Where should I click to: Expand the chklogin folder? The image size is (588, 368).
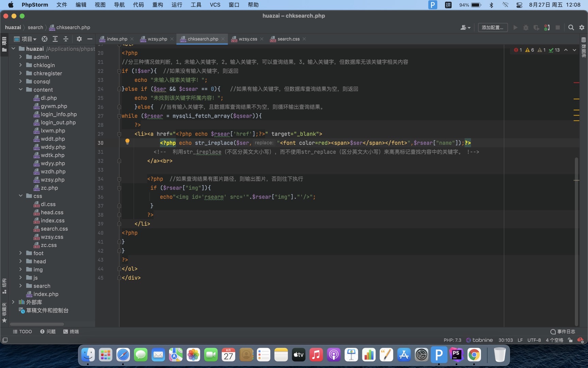click(20, 65)
